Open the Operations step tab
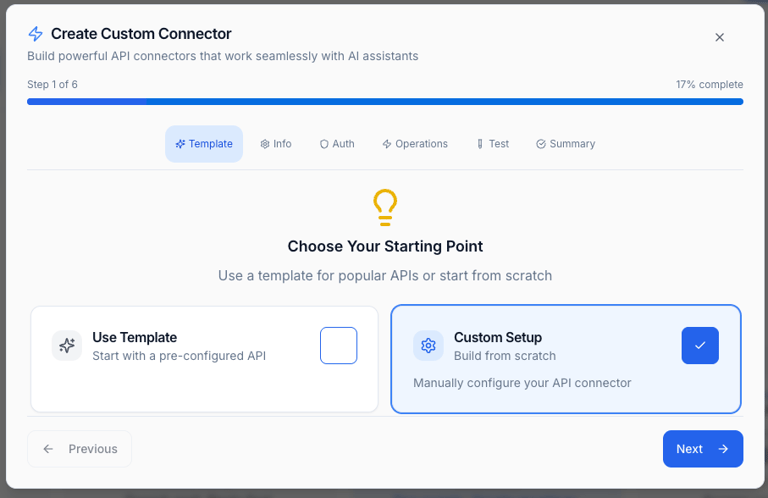Viewport: 768px width, 498px height. tap(415, 144)
